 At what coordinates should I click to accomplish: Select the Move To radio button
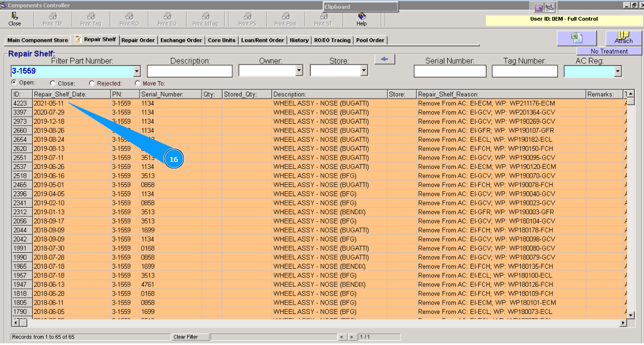click(137, 83)
